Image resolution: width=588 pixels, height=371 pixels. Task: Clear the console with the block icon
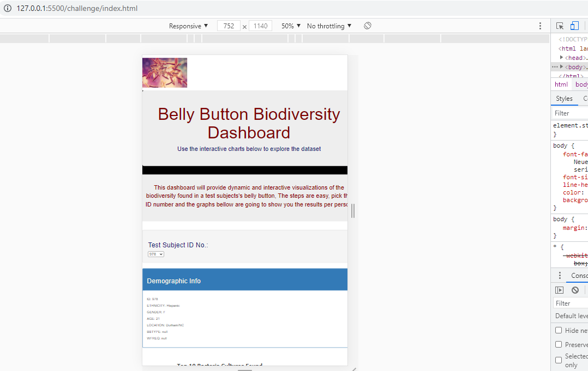574,289
